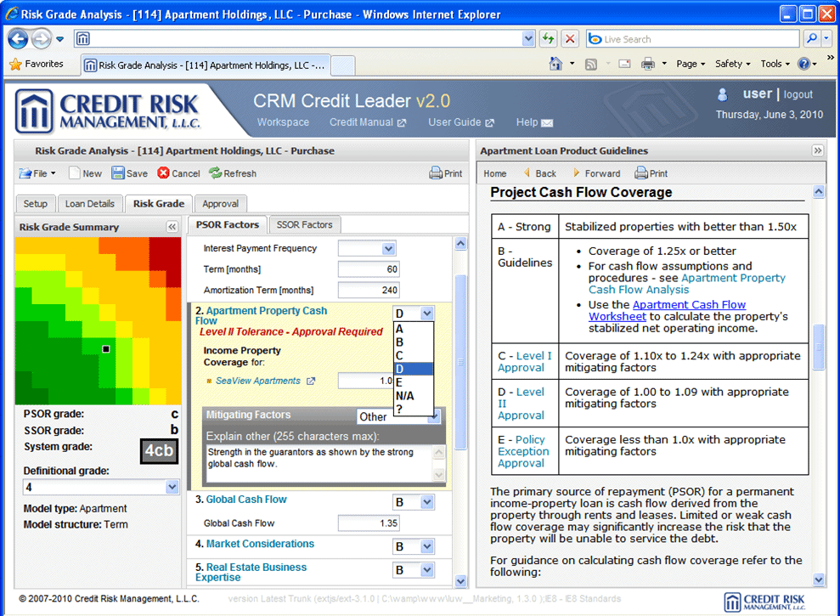Go Forward in the guidelines panel
Image resolution: width=840 pixels, height=616 pixels.
597,173
